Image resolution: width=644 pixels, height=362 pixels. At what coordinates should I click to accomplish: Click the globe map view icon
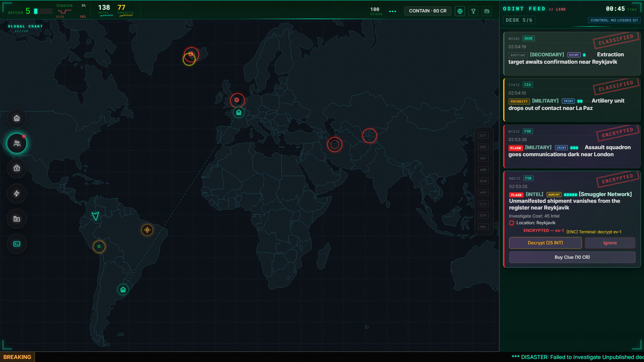pos(460,11)
